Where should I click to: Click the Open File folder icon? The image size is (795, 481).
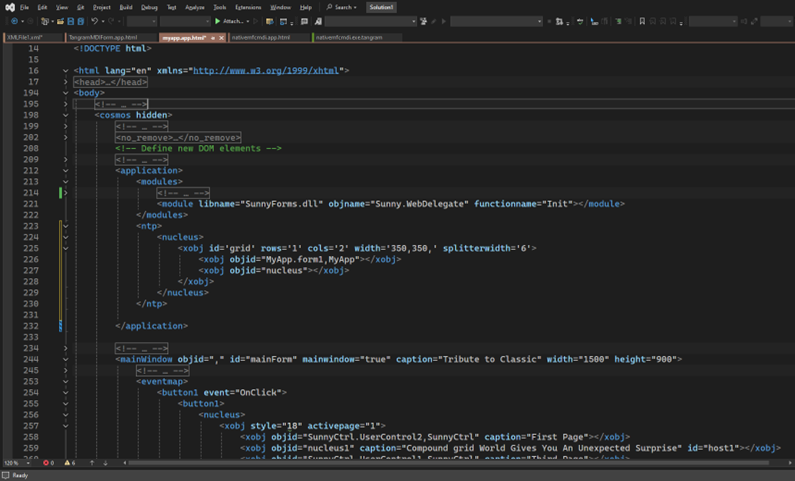coord(60,21)
